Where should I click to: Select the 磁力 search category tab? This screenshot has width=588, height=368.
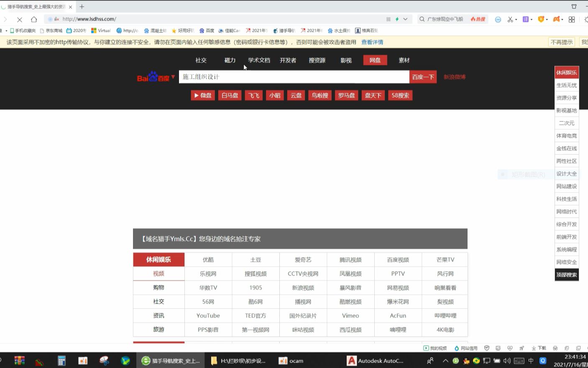[230, 60]
